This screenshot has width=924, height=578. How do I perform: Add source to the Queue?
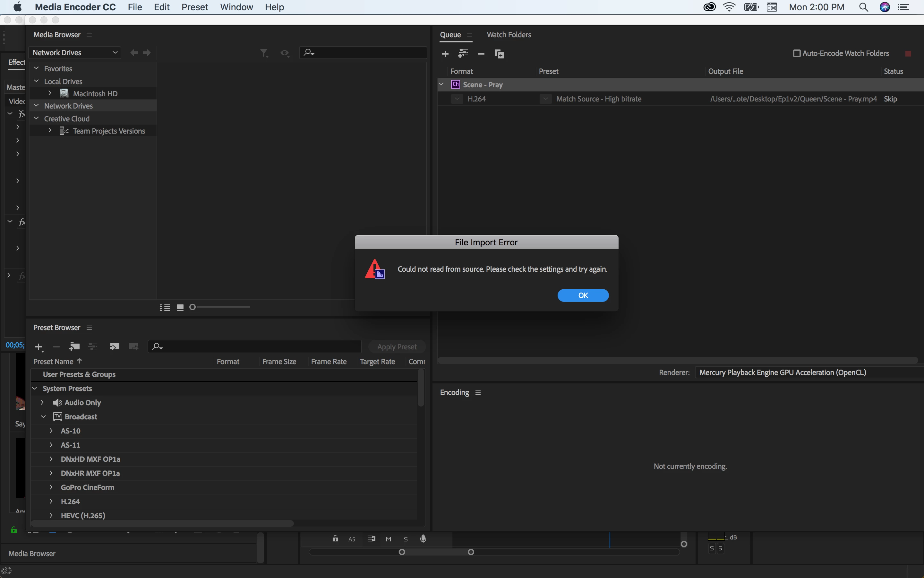(445, 54)
